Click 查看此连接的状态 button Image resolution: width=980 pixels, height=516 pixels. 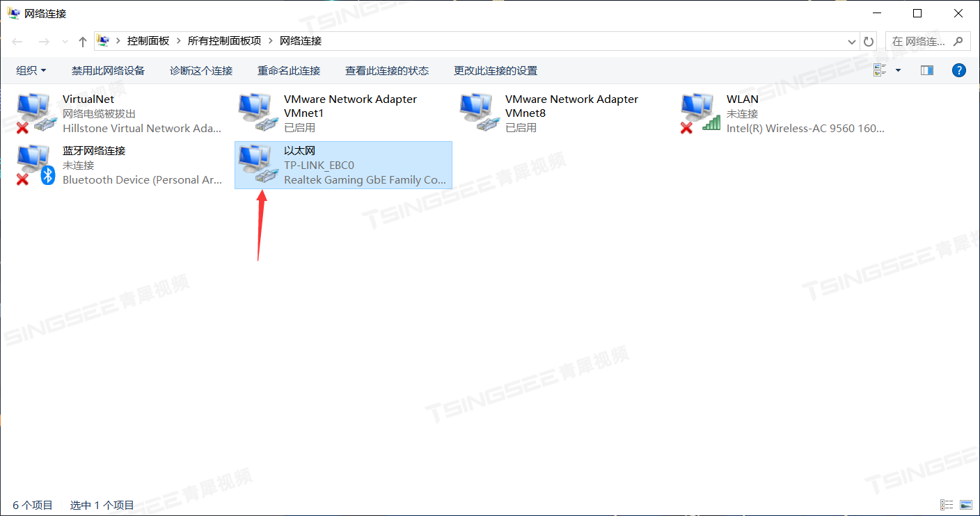point(387,70)
